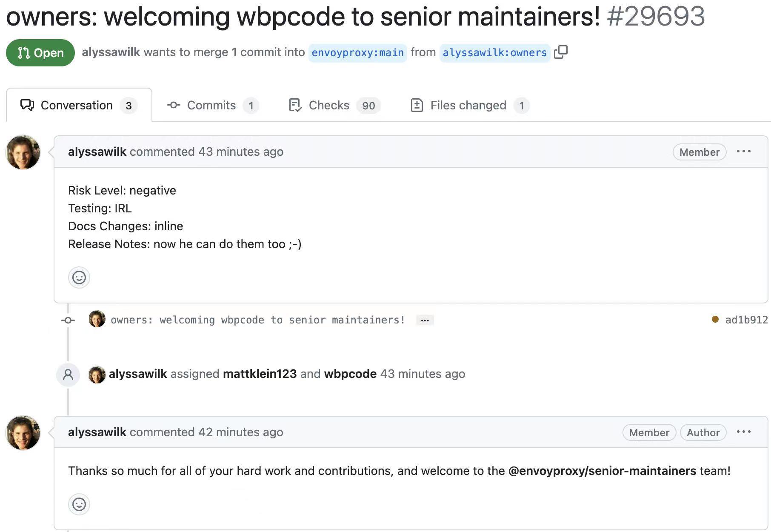Open the envoyproxy:main base branch link
This screenshot has width=771, height=532.
point(357,53)
